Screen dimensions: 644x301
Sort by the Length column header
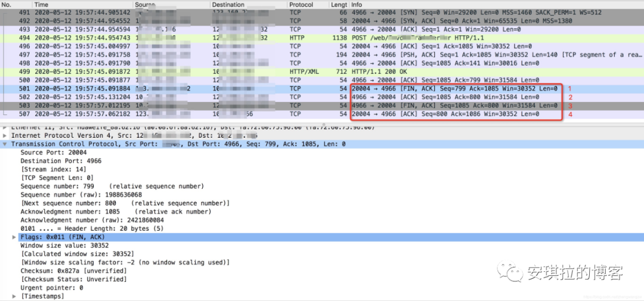(x=339, y=5)
